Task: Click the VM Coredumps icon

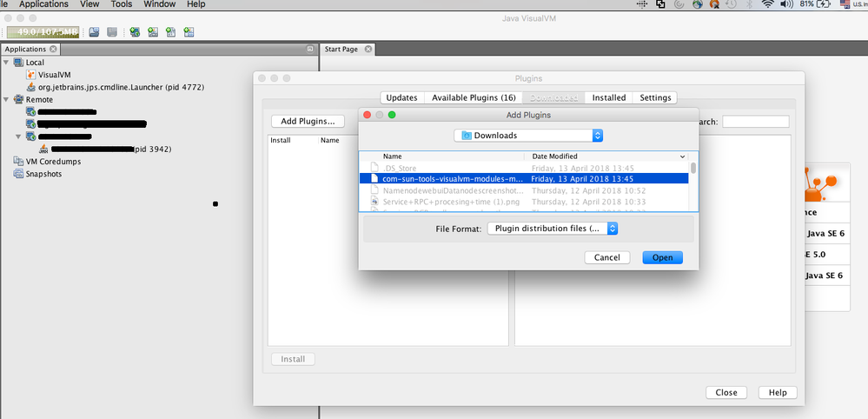Action: 18,162
